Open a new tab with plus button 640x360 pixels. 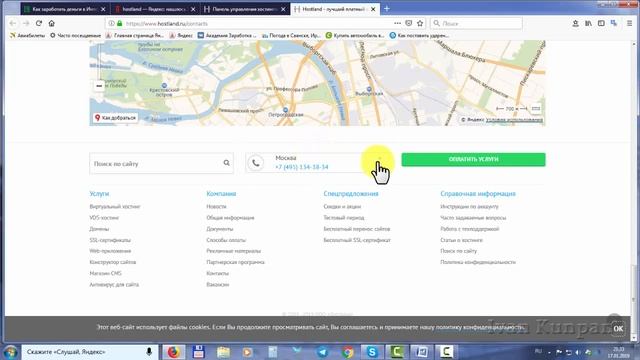point(387,9)
